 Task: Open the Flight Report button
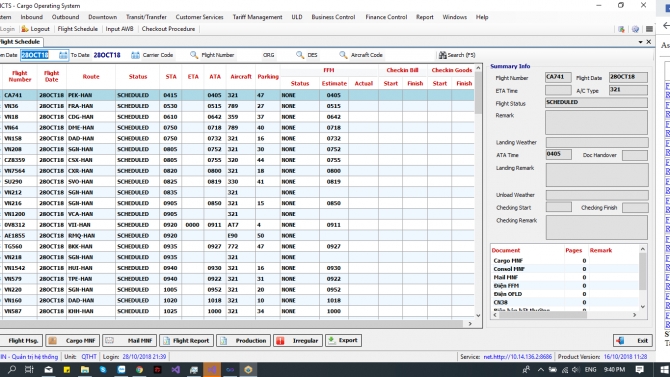coord(186,341)
